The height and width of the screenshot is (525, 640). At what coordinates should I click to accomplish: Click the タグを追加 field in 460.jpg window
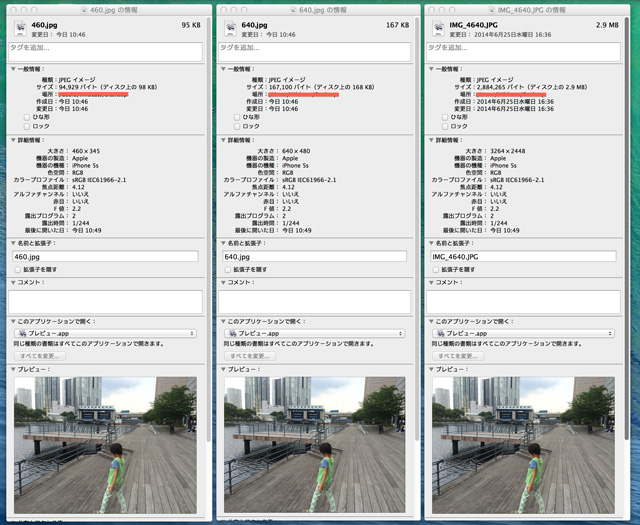coord(104,51)
